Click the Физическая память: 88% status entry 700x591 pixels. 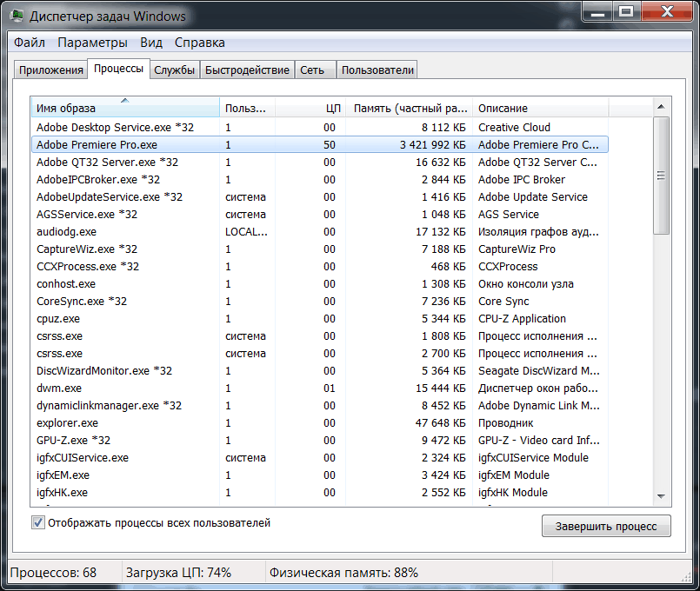pos(343,573)
